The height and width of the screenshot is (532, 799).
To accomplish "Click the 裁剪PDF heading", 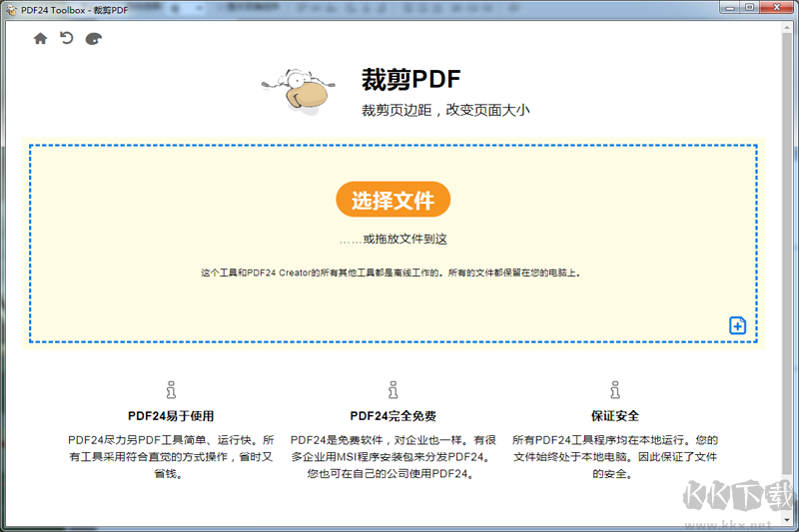I will point(410,80).
